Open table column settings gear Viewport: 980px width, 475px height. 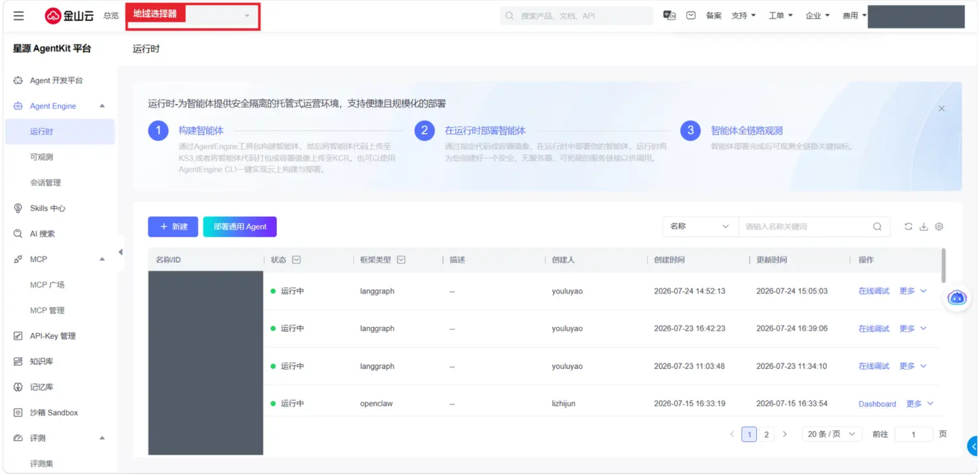coord(939,226)
